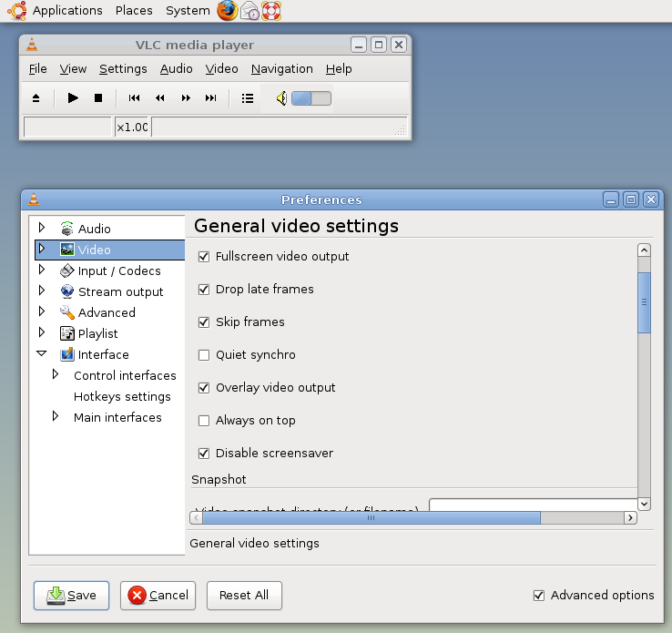The height and width of the screenshot is (633, 672).
Task: Enable Always on top
Action: click(204, 421)
